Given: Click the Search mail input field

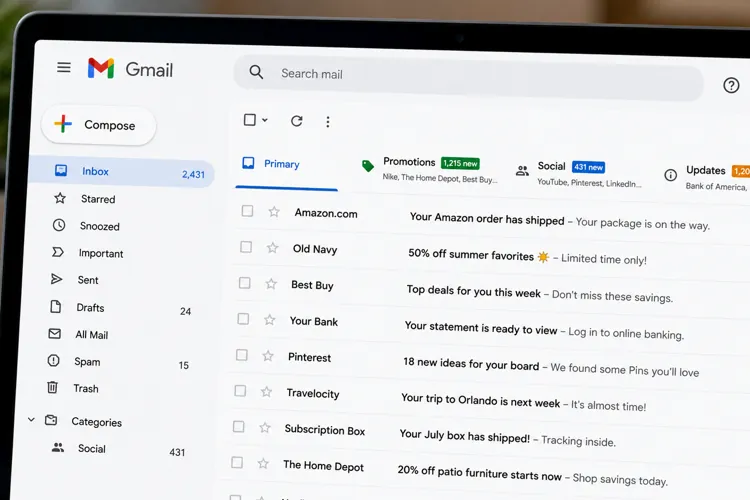Looking at the screenshot, I should (x=469, y=77).
